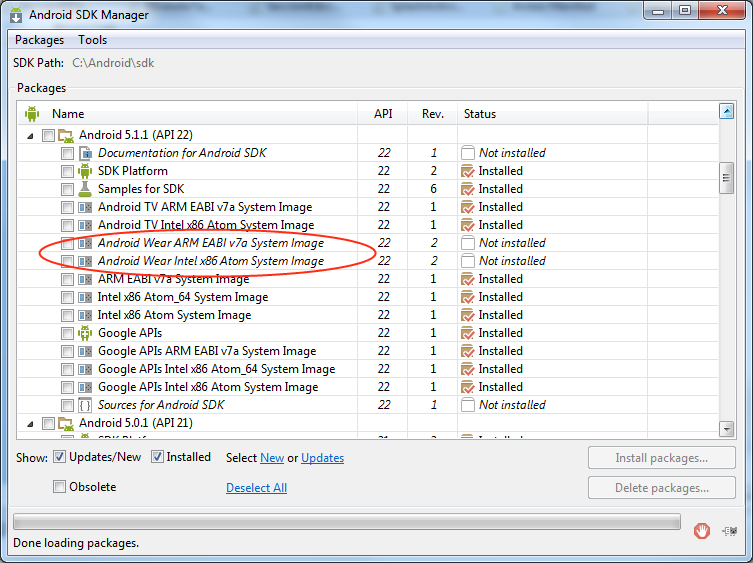Toggle the Installed show filter

point(157,457)
